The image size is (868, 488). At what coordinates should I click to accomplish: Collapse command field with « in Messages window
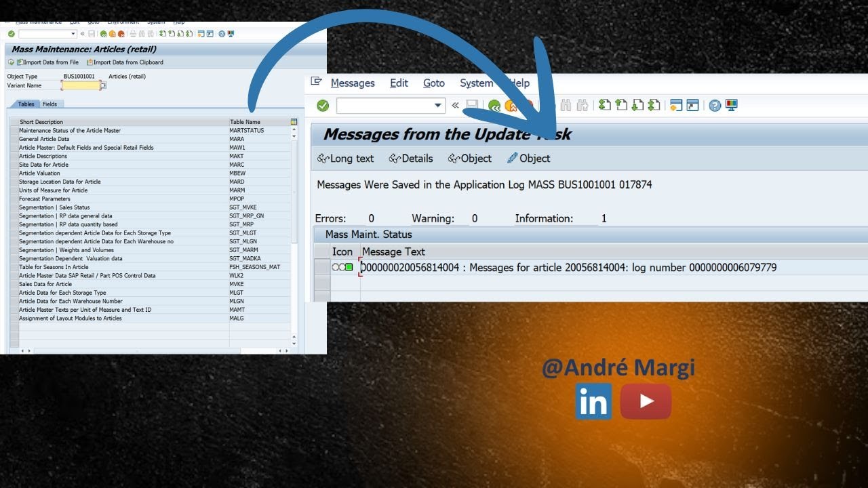pyautogui.click(x=455, y=105)
